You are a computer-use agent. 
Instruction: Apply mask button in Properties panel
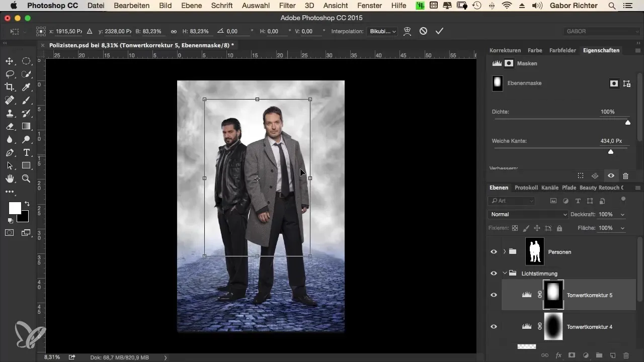[595, 176]
